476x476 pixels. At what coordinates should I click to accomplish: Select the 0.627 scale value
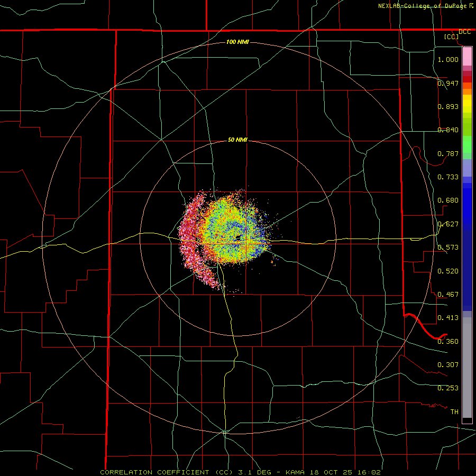[448, 224]
